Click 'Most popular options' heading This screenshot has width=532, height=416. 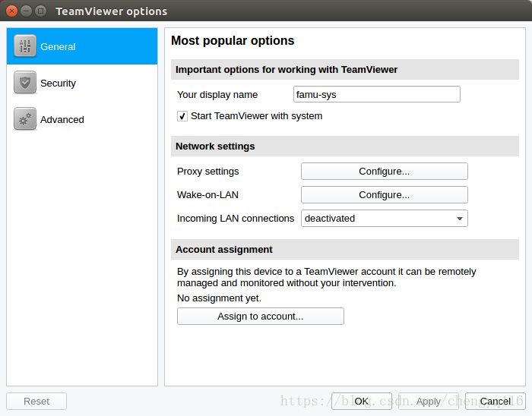coord(233,41)
